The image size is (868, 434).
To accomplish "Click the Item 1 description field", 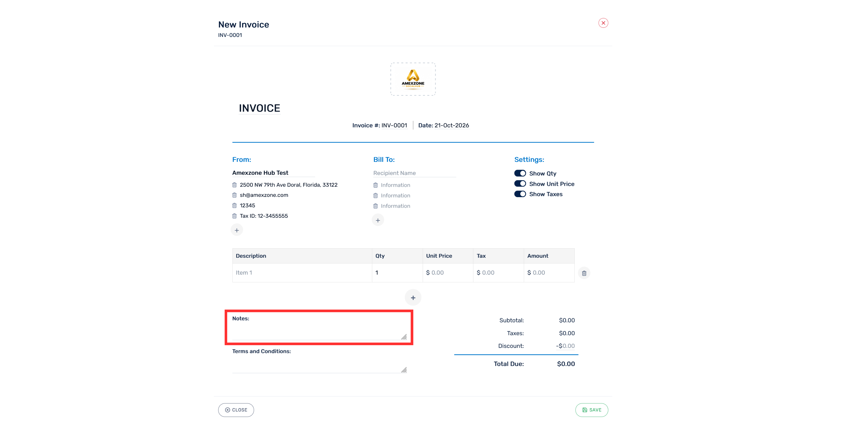I will pos(302,273).
